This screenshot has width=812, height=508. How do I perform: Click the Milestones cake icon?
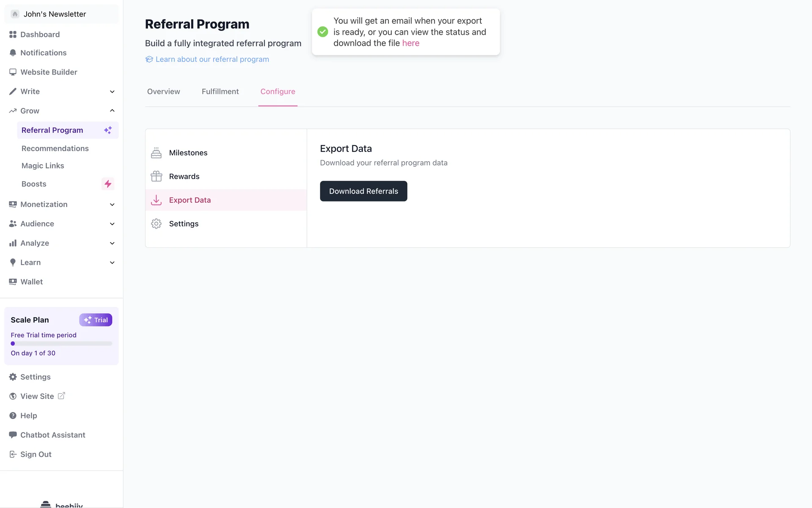[156, 153]
